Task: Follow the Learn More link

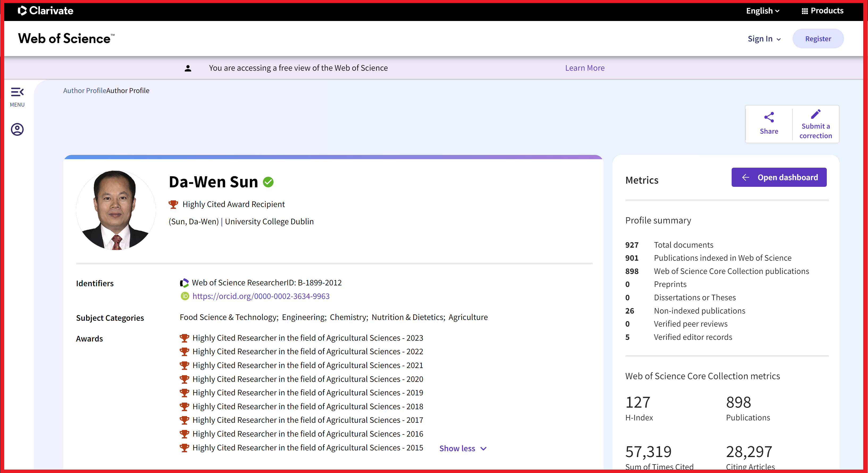Action: pyautogui.click(x=585, y=68)
